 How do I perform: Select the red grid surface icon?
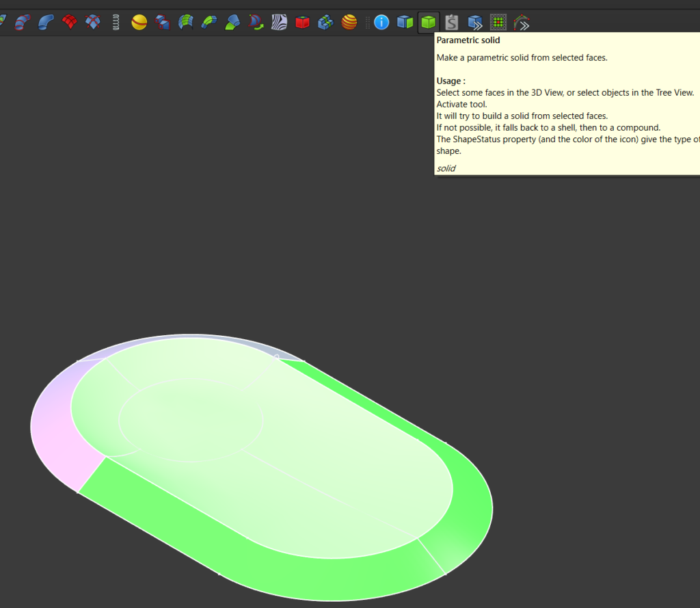pos(69,23)
